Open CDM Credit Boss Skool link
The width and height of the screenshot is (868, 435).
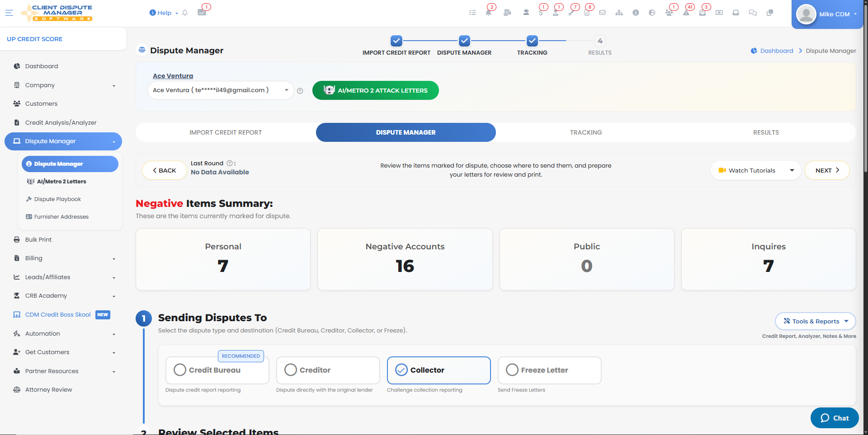(x=58, y=314)
